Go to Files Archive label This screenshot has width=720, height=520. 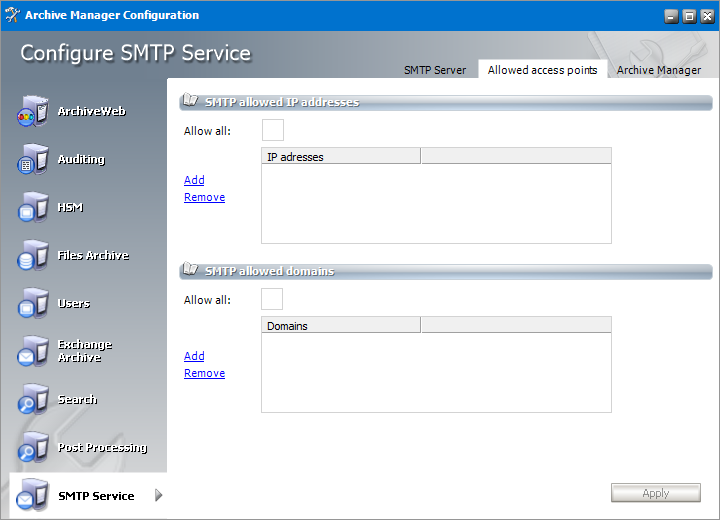[x=93, y=255]
